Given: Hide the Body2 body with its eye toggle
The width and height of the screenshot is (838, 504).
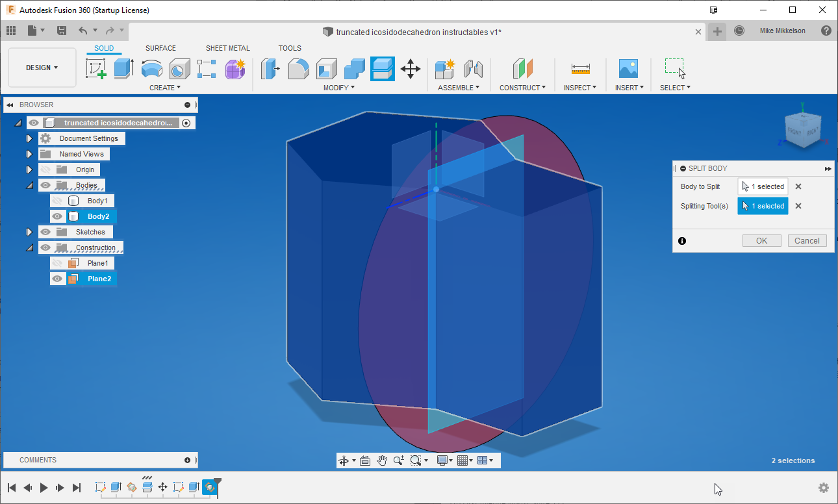Looking at the screenshot, I should (57, 216).
